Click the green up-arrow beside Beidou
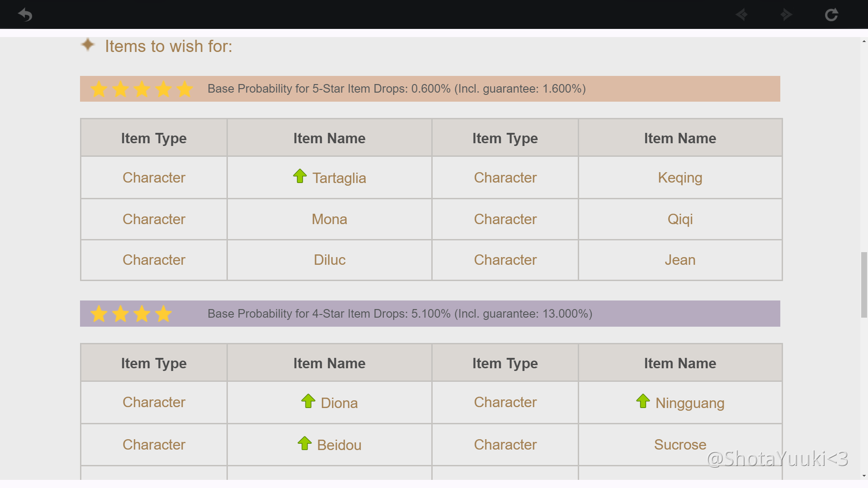Screen dimensions: 868x488 point(305,443)
